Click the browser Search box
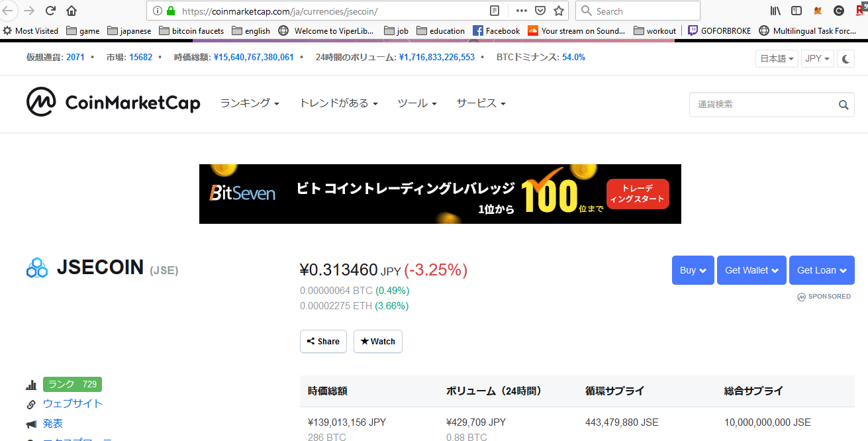This screenshot has width=868, height=441. [638, 11]
